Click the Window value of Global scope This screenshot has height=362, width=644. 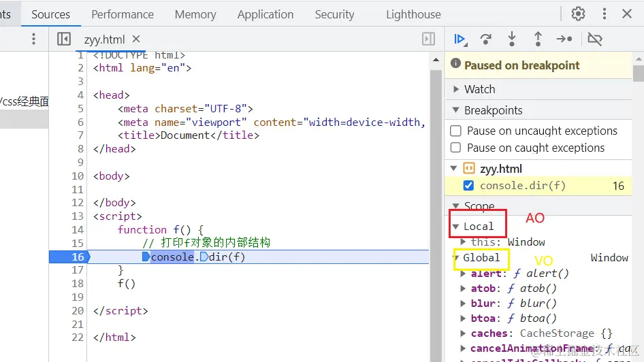coord(609,258)
